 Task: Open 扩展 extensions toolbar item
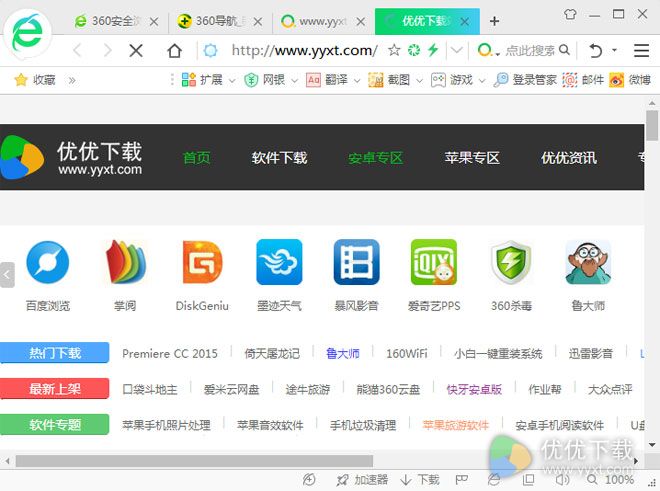point(202,80)
